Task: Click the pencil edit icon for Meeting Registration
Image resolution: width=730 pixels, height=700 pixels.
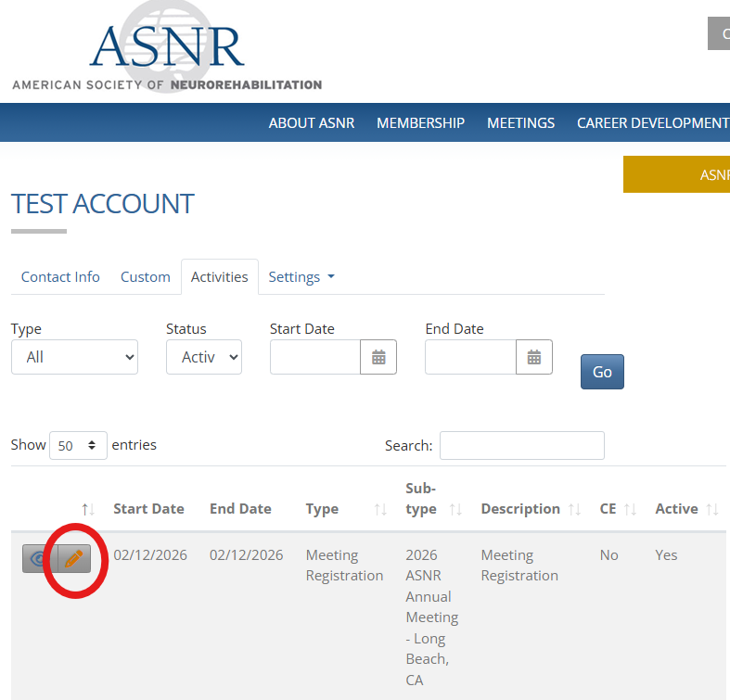Action: click(74, 559)
